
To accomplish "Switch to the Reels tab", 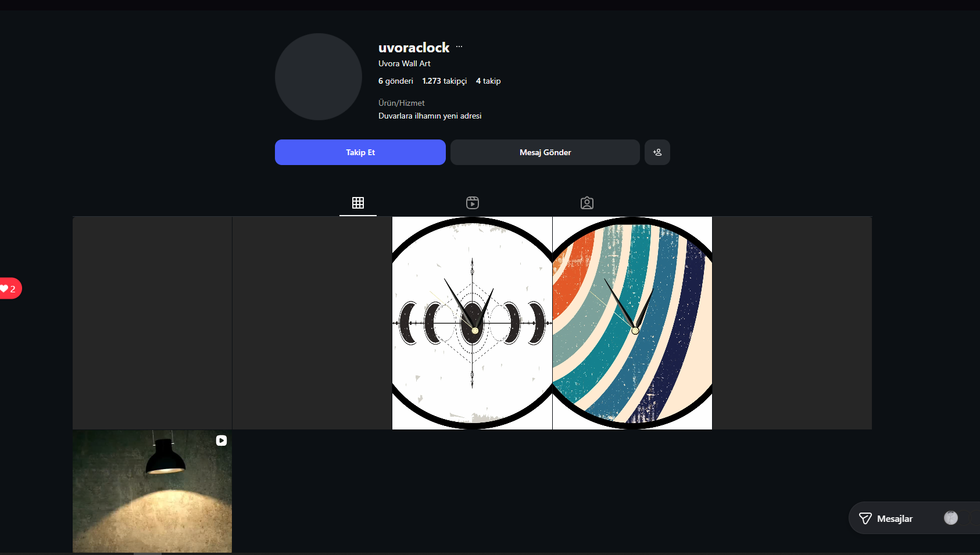I will [x=473, y=203].
